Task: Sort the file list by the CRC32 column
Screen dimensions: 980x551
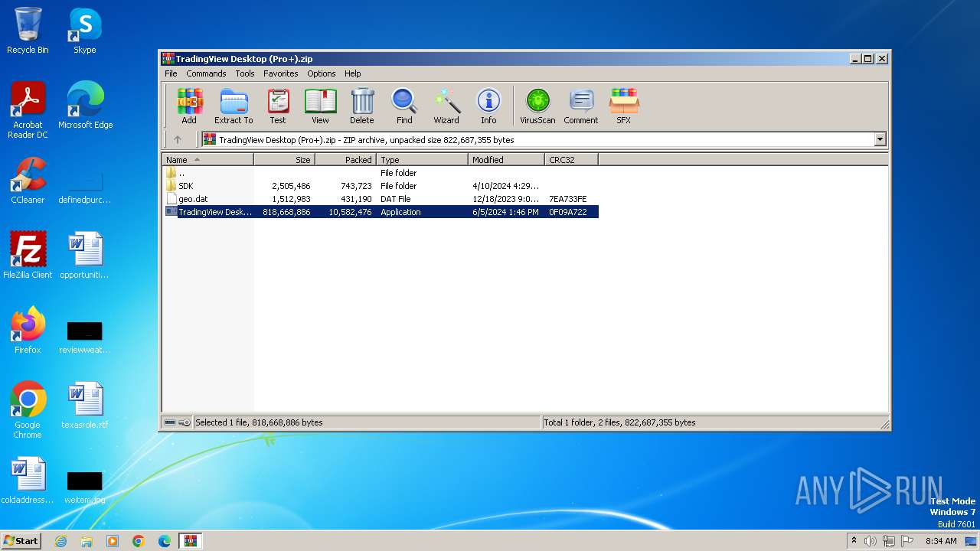Action: coord(571,160)
